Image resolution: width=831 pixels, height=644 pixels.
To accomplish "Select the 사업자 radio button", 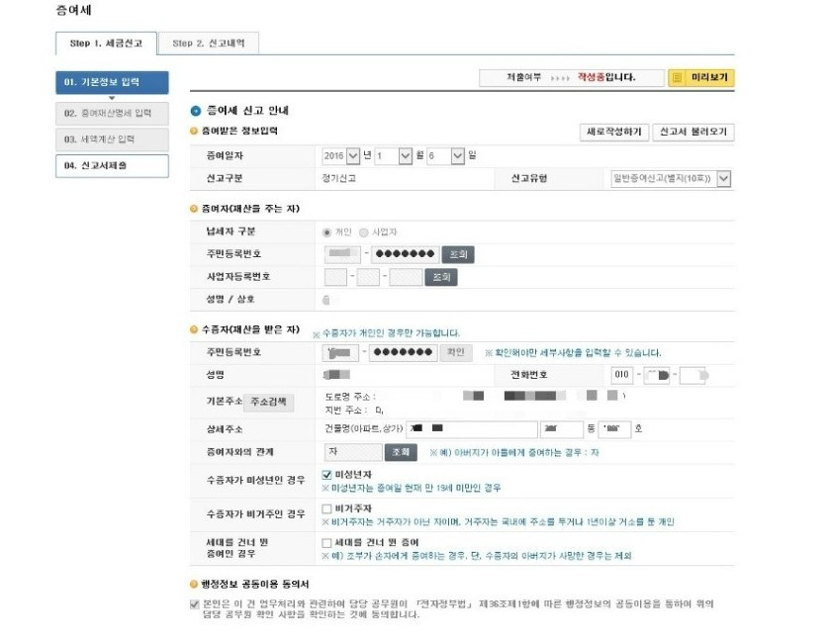I will coord(364,232).
